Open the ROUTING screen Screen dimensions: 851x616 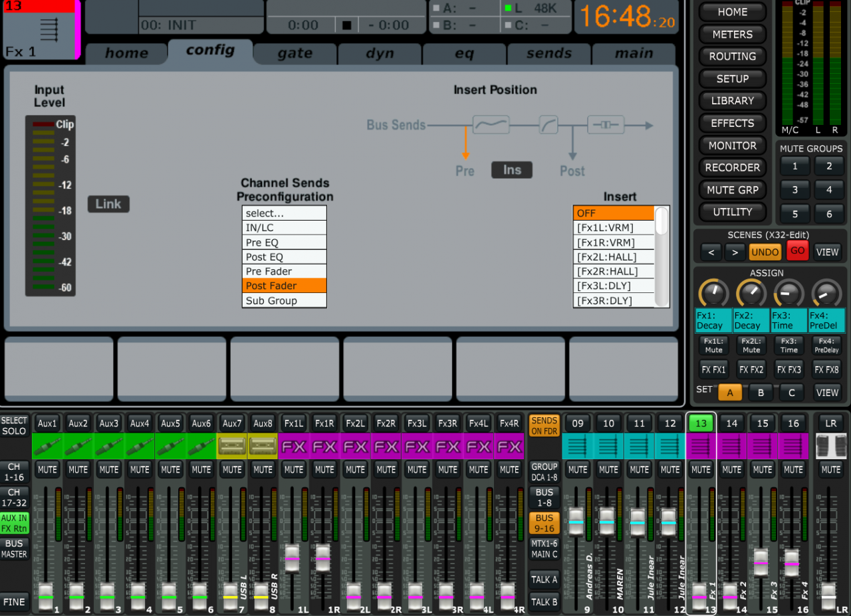(732, 56)
